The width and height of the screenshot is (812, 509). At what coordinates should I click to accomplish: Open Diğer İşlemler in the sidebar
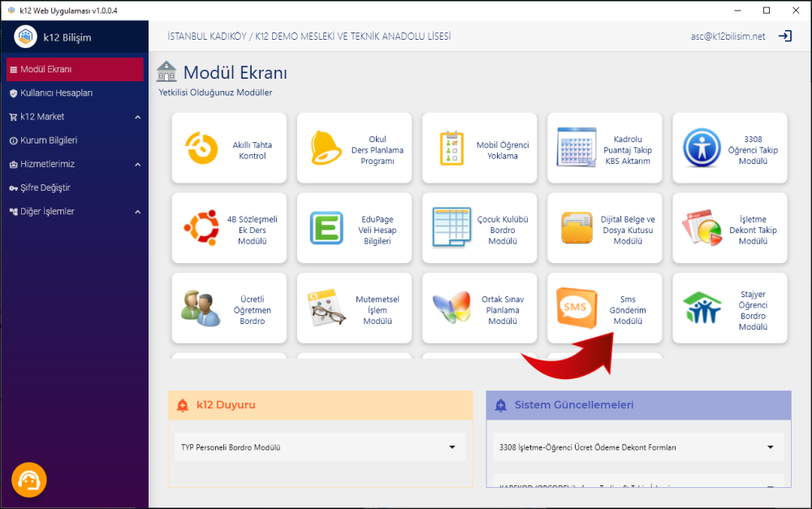[75, 211]
